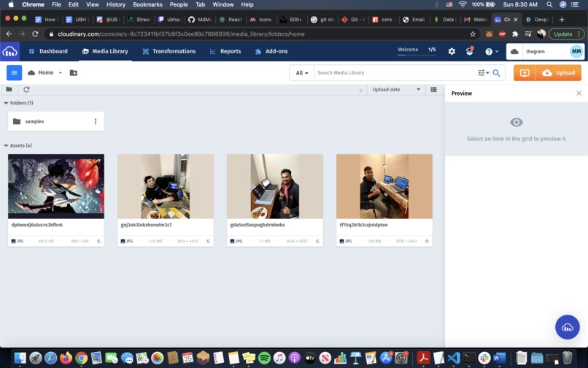588x368 pixels.
Task: Open the Add-ons tab
Action: [x=271, y=51]
